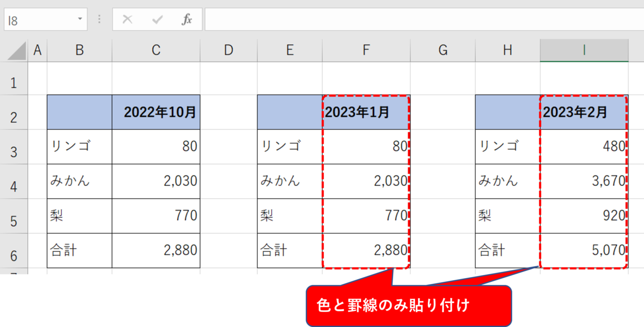Click cell with 2022年10月
The image size is (644, 327).
[156, 112]
